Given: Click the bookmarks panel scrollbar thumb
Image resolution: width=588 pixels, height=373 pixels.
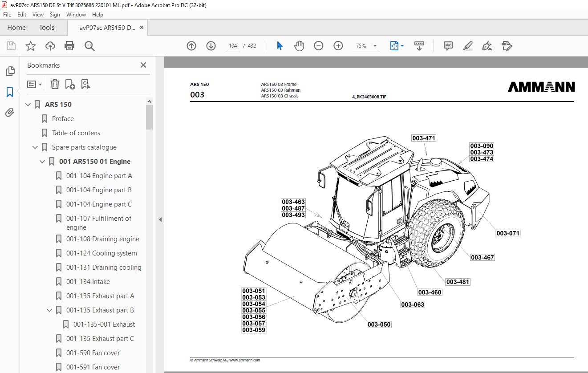Looking at the screenshot, I should coord(149,117).
